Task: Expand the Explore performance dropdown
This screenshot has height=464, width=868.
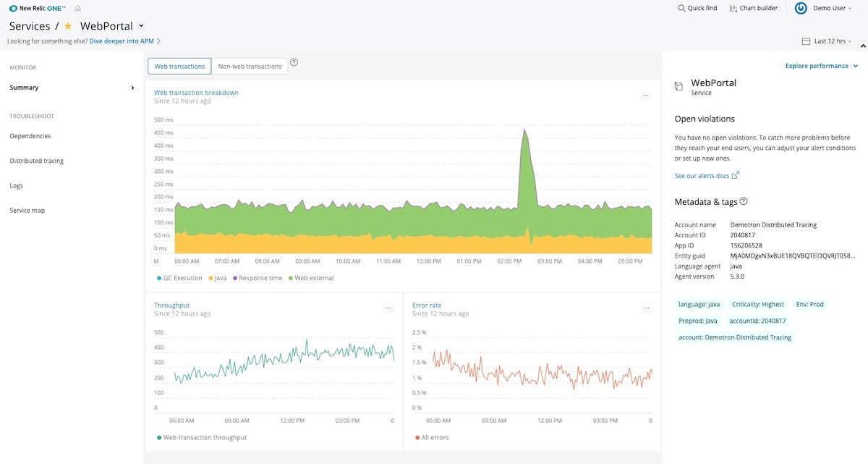Action: pos(822,66)
